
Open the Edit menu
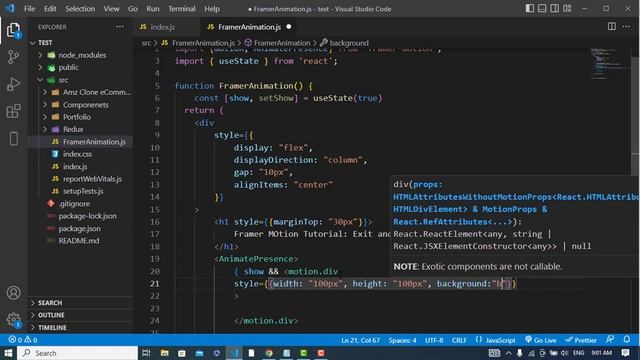50,9
